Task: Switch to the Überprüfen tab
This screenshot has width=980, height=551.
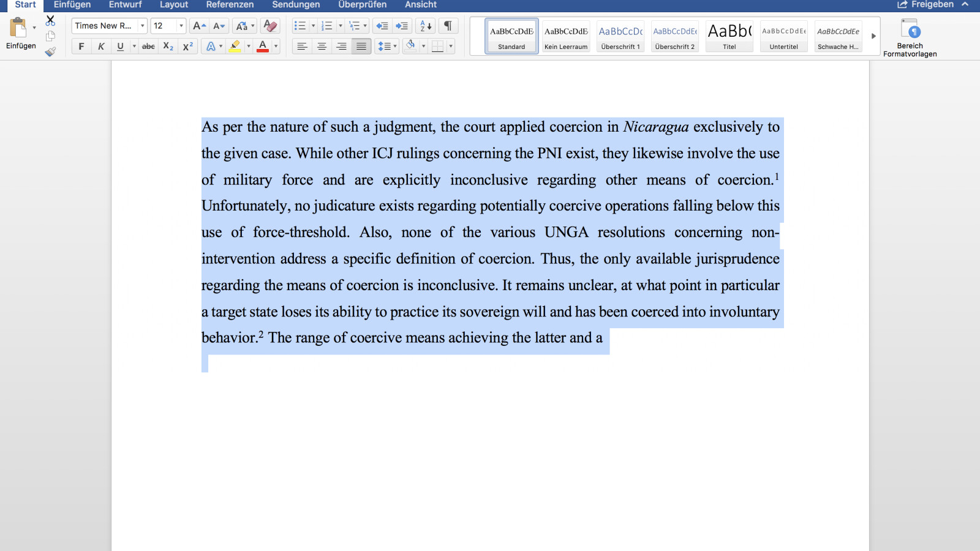Action: [363, 4]
